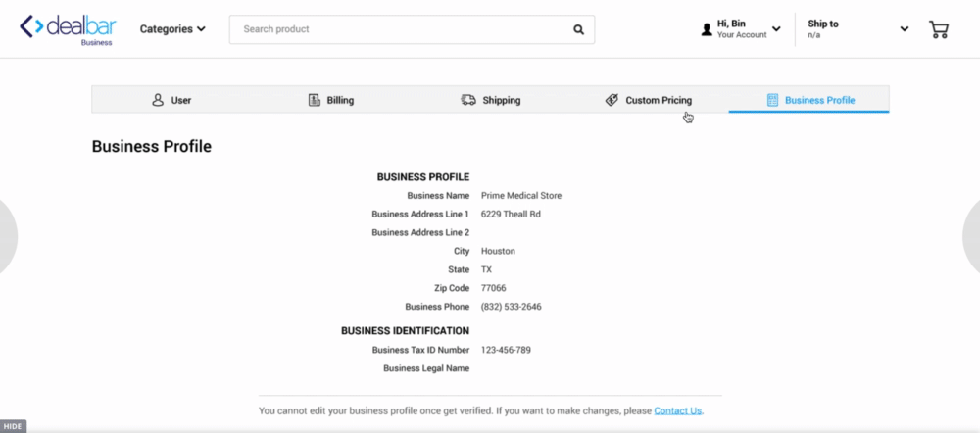This screenshot has width=980, height=433.
Task: Click the building icon beside Business Profile
Action: click(x=772, y=100)
